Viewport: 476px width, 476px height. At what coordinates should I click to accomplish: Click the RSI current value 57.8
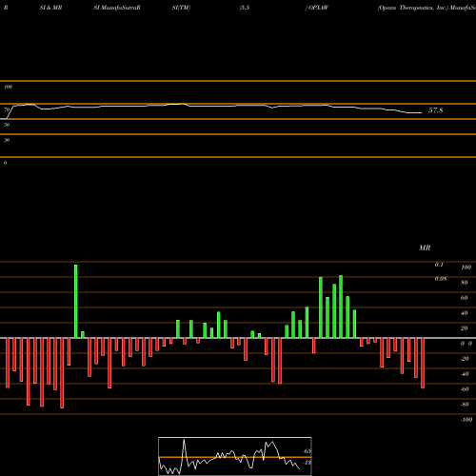pyautogui.click(x=435, y=110)
